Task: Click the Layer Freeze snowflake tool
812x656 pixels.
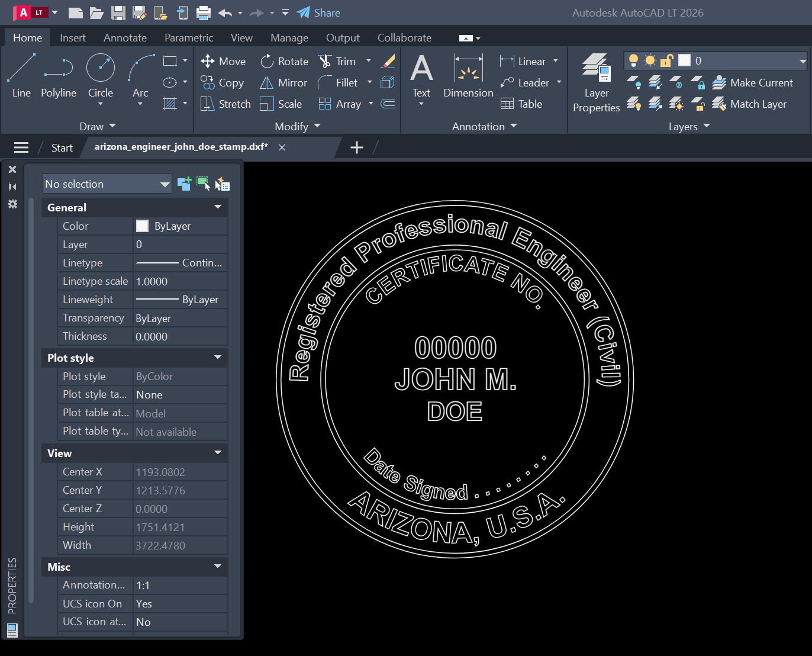Action: [676, 82]
